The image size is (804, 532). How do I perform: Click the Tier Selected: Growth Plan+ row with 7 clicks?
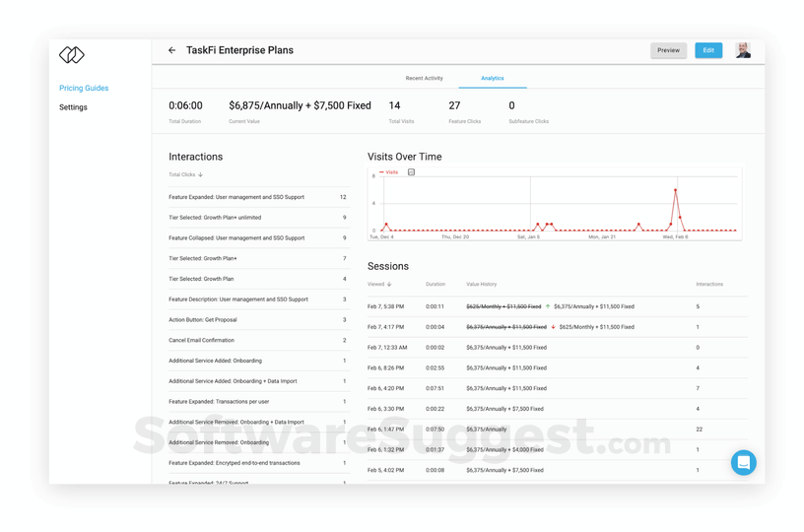pyautogui.click(x=259, y=259)
